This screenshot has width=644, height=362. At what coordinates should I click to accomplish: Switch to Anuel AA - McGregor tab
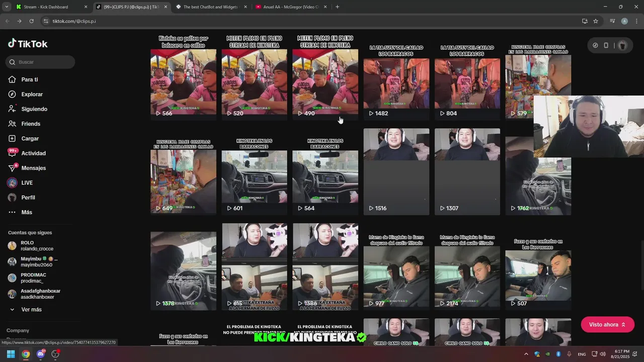pyautogui.click(x=291, y=7)
